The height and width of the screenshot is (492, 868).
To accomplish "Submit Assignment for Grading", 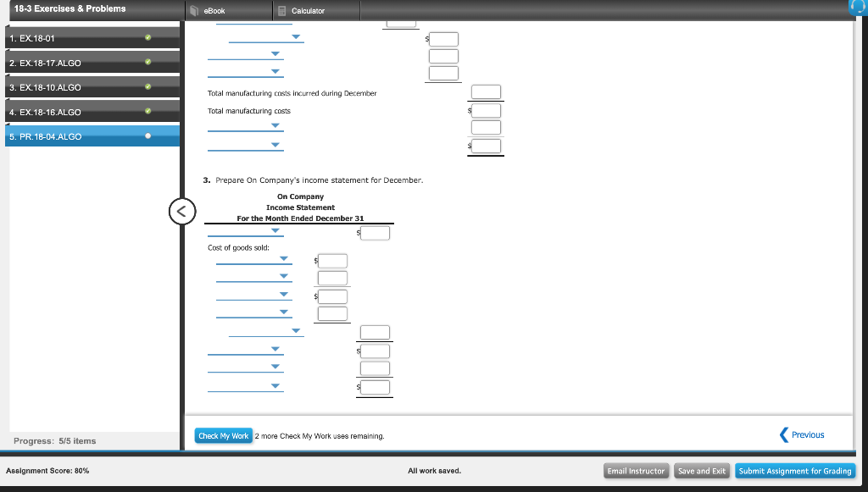I will pyautogui.click(x=795, y=471).
